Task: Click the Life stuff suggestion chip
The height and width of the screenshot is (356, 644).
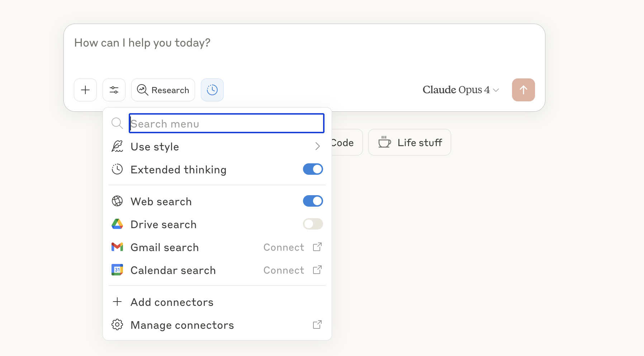Action: [x=409, y=142]
